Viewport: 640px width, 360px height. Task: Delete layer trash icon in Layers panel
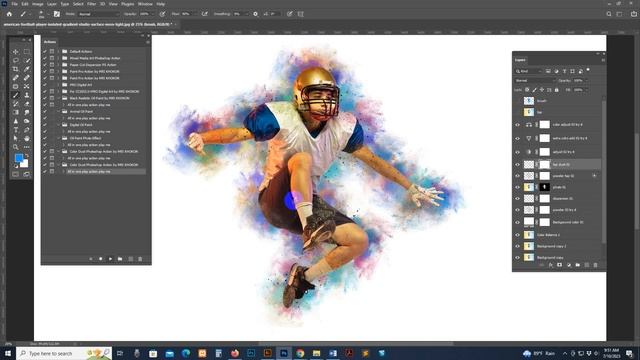click(596, 265)
